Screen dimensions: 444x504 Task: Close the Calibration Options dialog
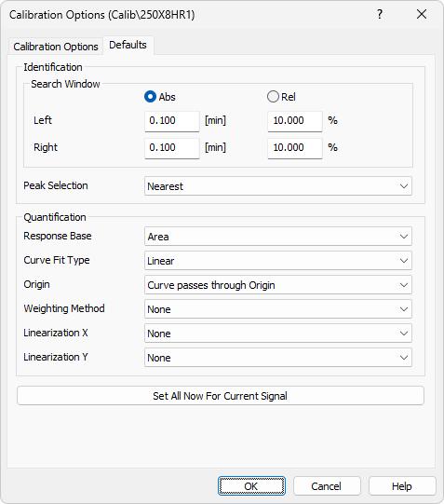[x=422, y=14]
